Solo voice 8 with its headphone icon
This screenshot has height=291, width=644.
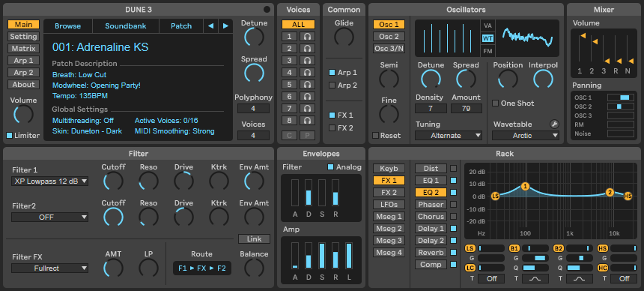307,121
